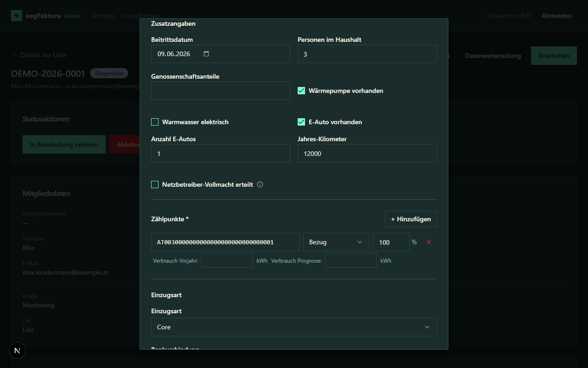
Task: Click Abmelden to log out
Action: [556, 16]
